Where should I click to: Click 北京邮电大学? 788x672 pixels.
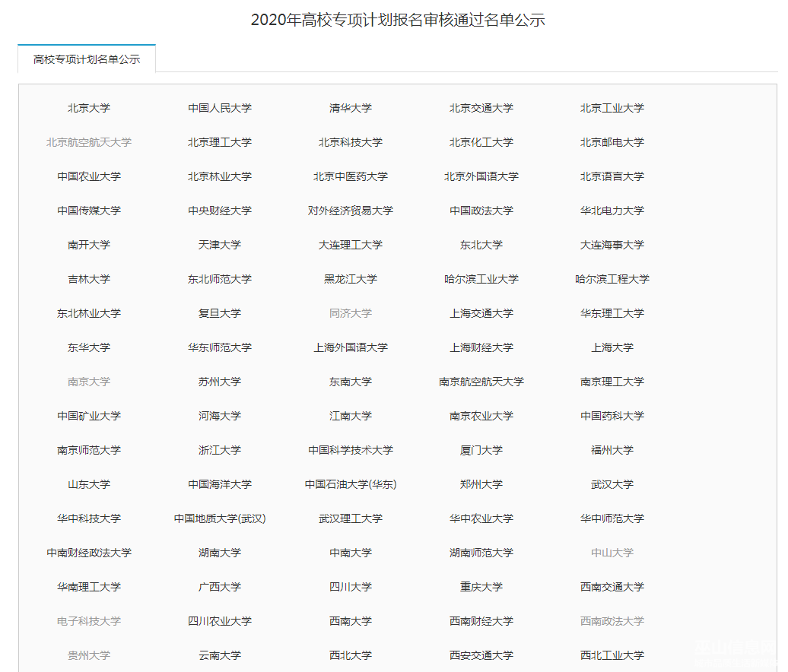[612, 142]
